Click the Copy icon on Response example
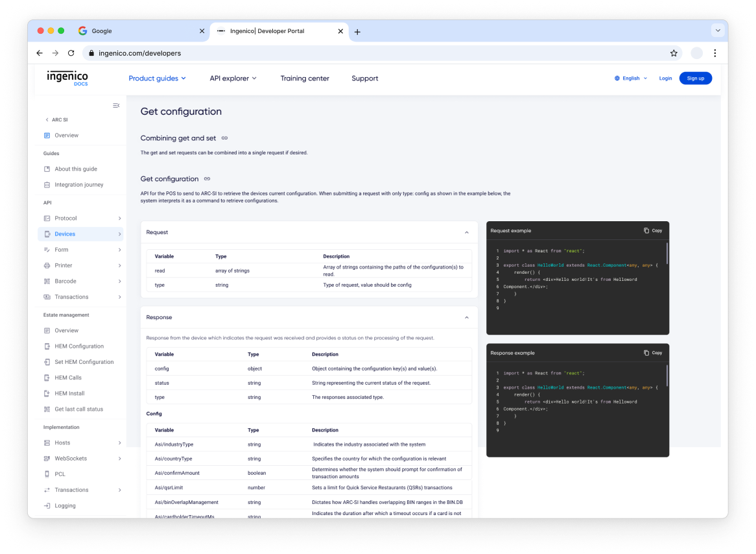Viewport: 756px width, 554px height. point(646,353)
